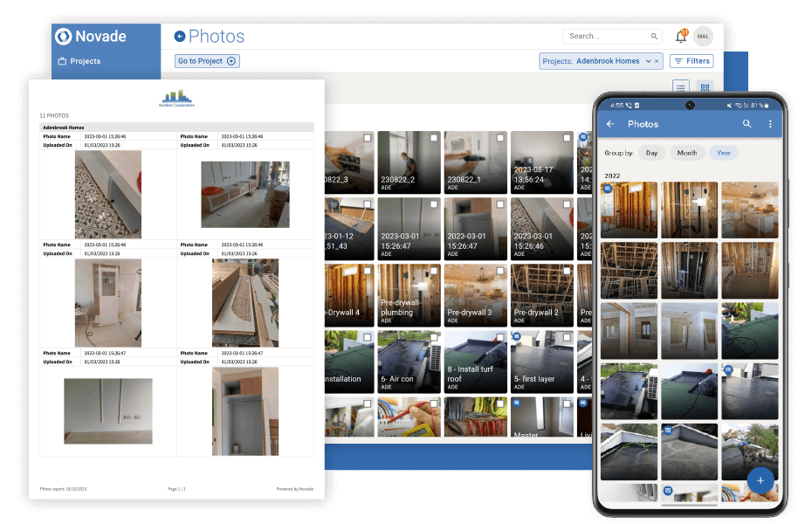The width and height of the screenshot is (812, 524).
Task: Open search using the magnifier in mobile Photos
Action: pos(747,124)
